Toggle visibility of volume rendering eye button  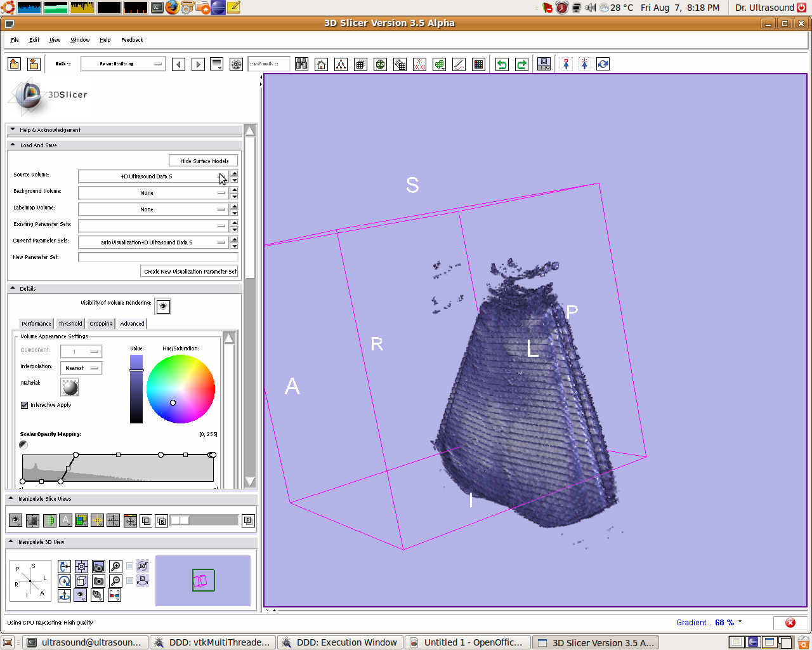pyautogui.click(x=163, y=307)
